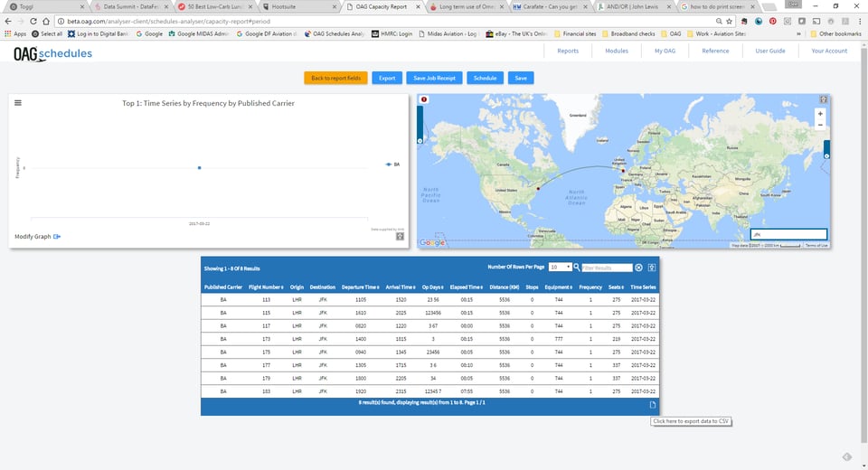Image resolution: width=868 pixels, height=470 pixels.
Task: Click the Schedule button
Action: 485,78
